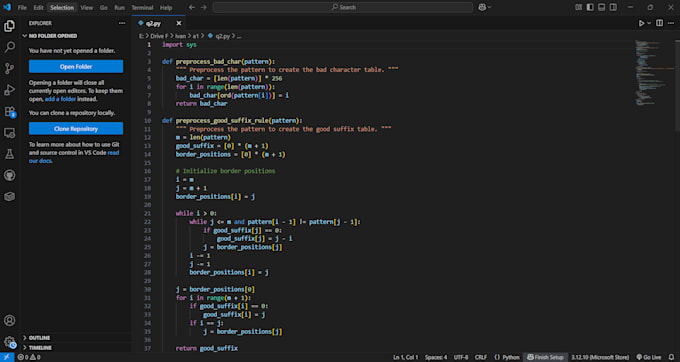Start Go Live server
Image resolution: width=680 pixels, height=362 pixels.
click(x=649, y=357)
